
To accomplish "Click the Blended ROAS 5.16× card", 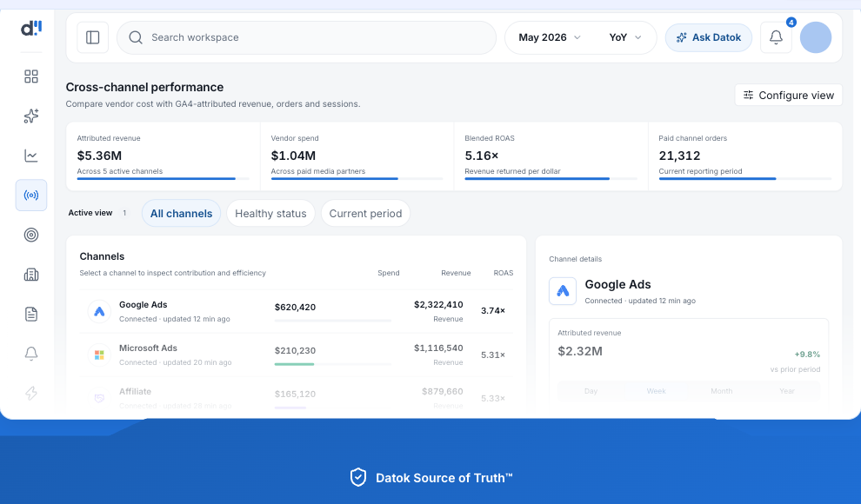I will pyautogui.click(x=551, y=156).
